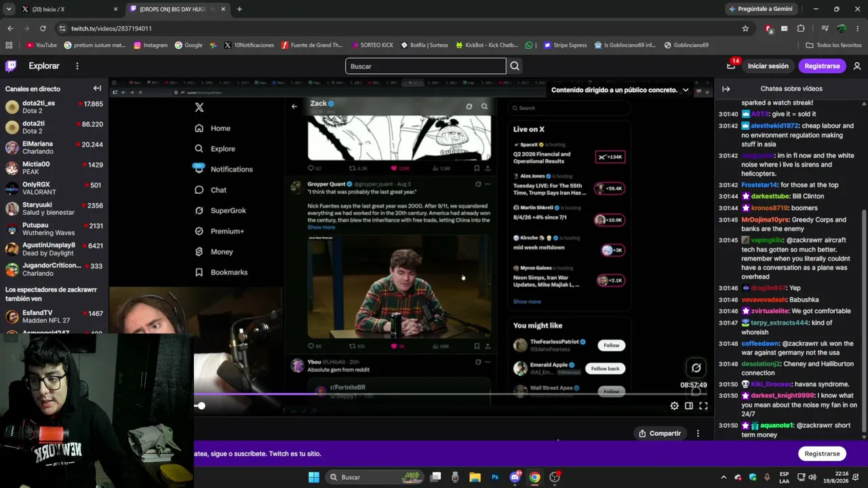Open Task View on the taskbar

pyautogui.click(x=436, y=477)
